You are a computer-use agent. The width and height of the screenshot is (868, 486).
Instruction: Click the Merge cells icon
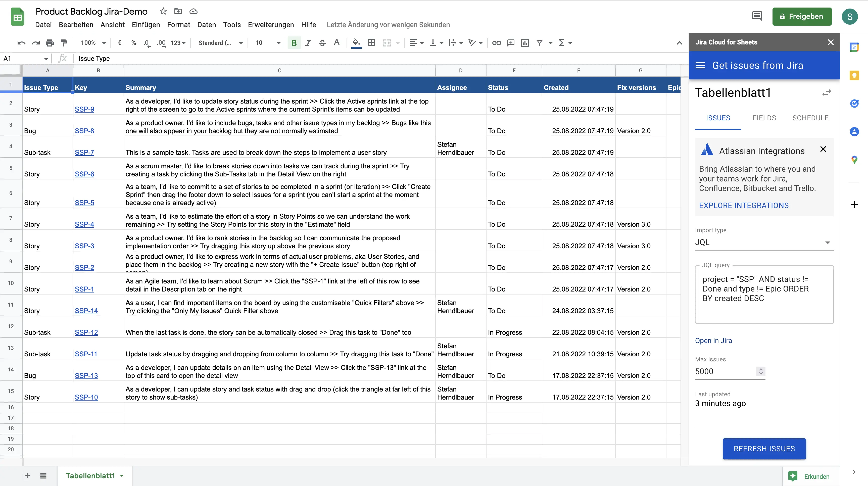pos(386,42)
